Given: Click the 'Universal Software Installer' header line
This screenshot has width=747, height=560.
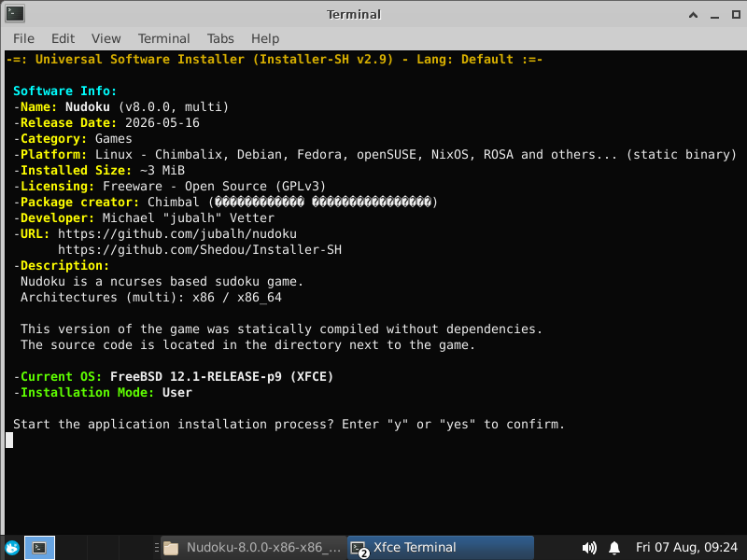Looking at the screenshot, I should tap(274, 59).
